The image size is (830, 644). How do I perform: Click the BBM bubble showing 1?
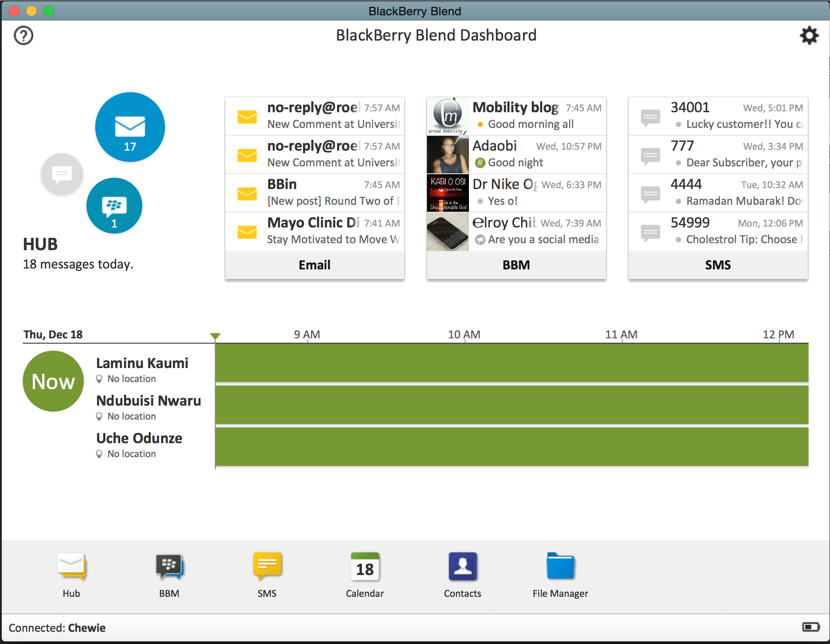pyautogui.click(x=114, y=206)
